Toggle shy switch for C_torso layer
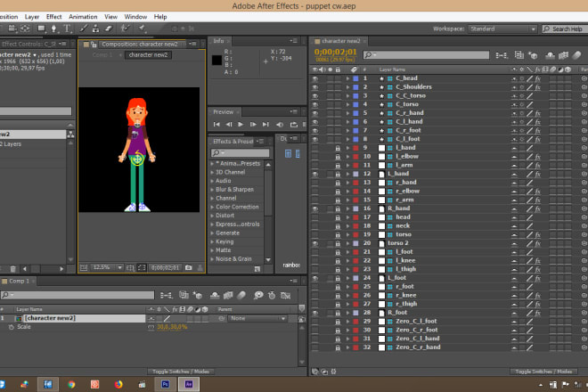The height and width of the screenshot is (392, 588). point(514,104)
